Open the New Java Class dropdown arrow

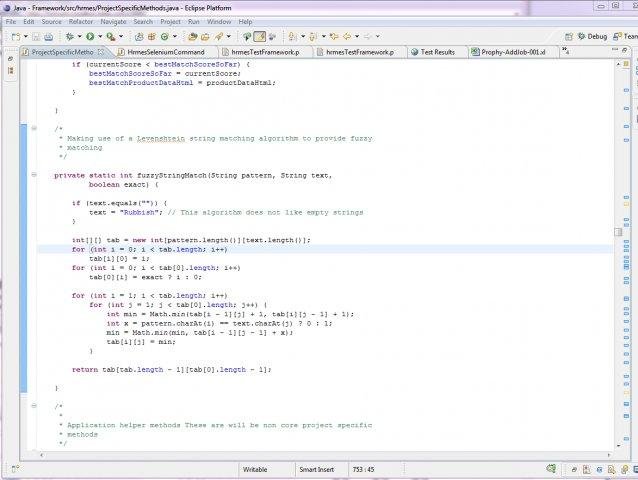pos(175,37)
